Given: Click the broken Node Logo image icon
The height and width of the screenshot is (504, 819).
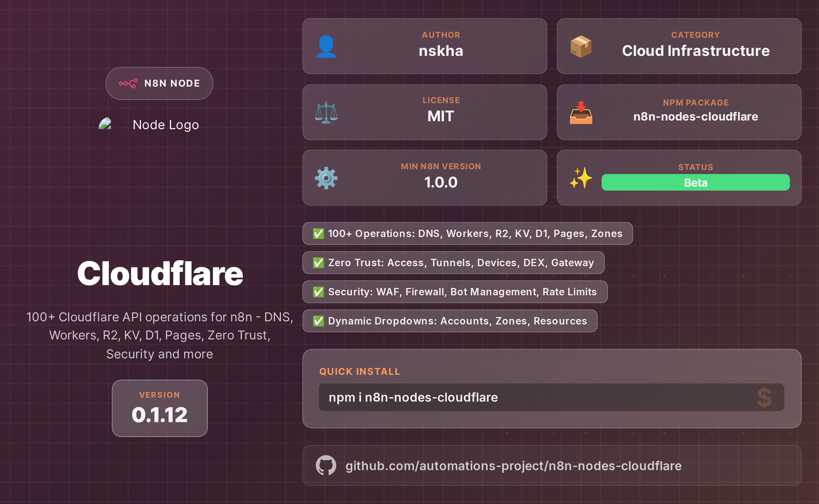Looking at the screenshot, I should click(105, 124).
